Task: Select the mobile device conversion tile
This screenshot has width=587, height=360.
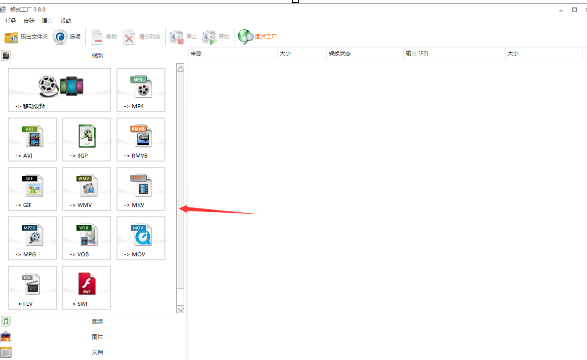Action: (x=60, y=90)
